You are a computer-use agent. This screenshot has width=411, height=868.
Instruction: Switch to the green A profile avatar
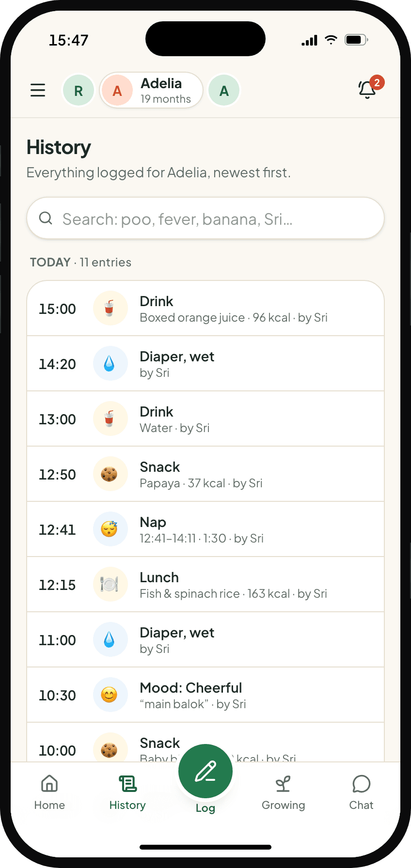click(224, 91)
